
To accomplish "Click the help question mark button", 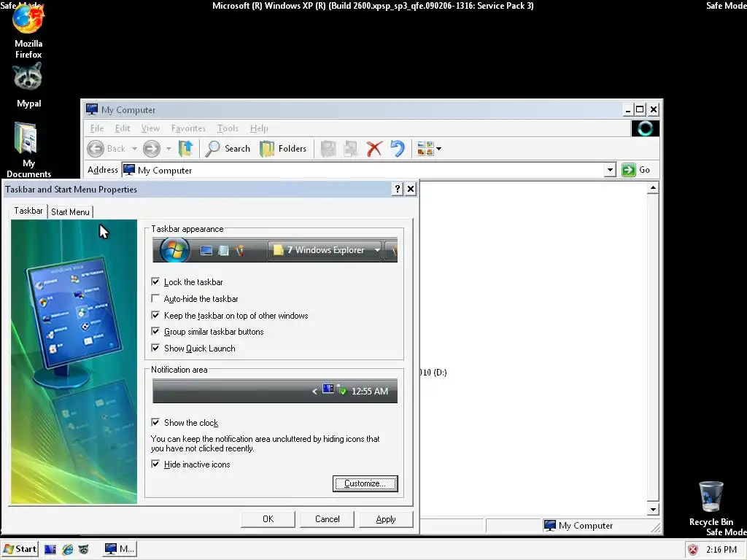I will [x=398, y=189].
